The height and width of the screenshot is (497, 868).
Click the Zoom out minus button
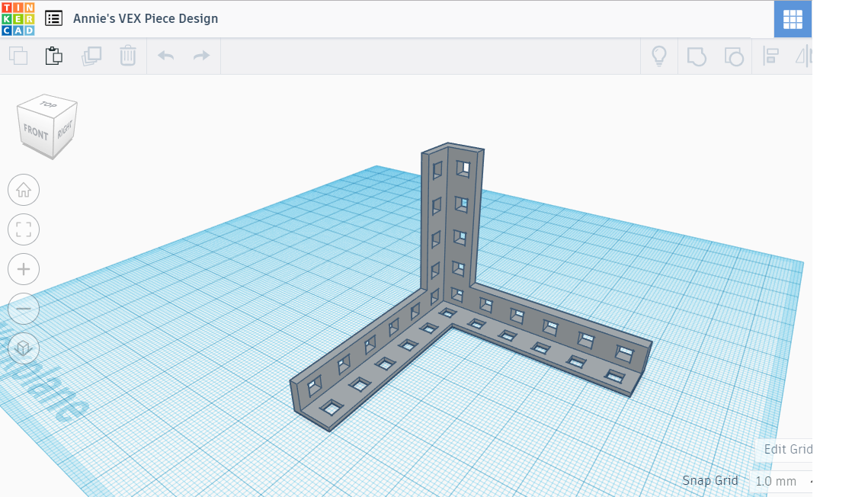point(24,308)
